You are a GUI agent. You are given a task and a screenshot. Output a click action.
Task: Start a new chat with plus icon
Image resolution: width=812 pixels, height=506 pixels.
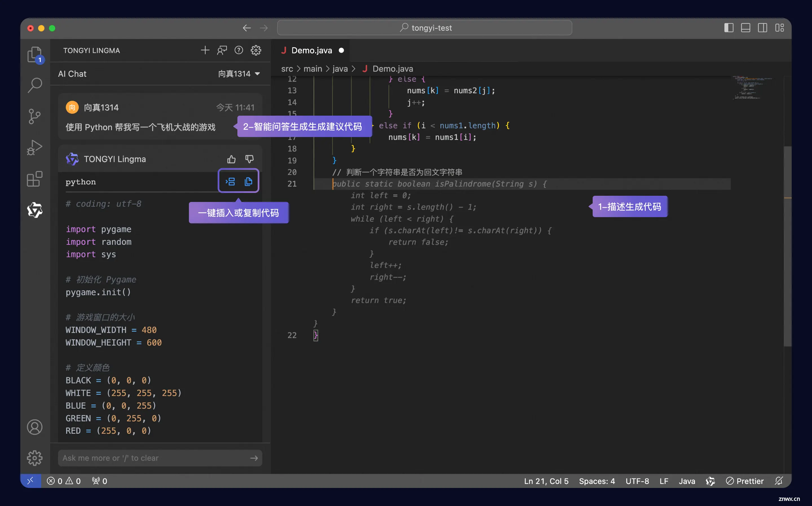205,50
